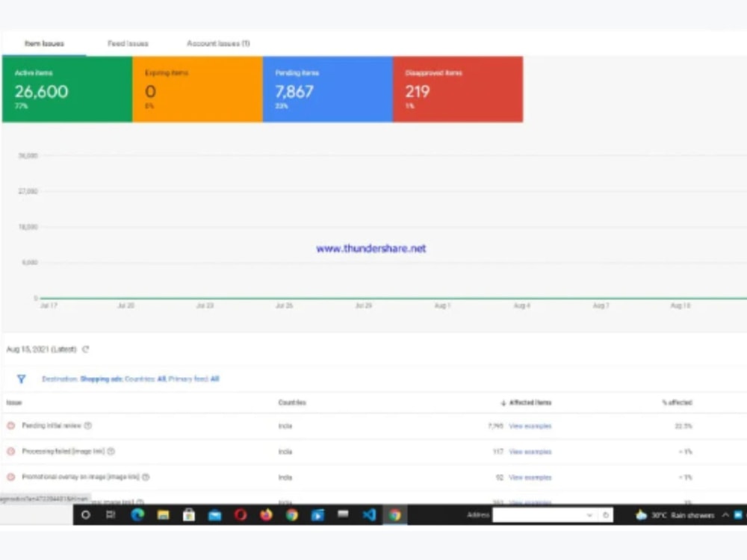Click the error icon for Processing failed
This screenshot has width=747, height=560.
tap(11, 451)
